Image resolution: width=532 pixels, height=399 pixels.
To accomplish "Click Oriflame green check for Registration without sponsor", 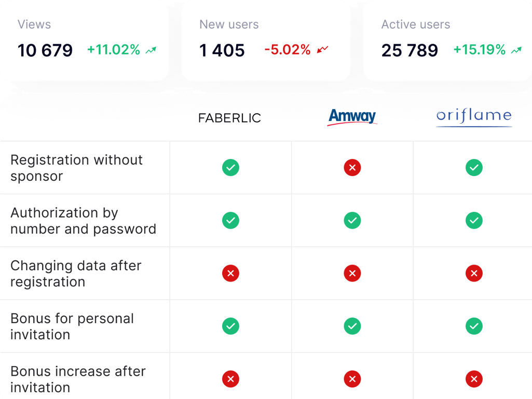I will 474,167.
